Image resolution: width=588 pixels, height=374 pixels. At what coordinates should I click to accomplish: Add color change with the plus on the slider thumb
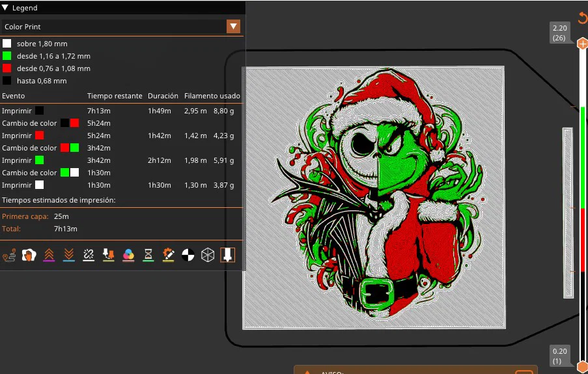582,44
